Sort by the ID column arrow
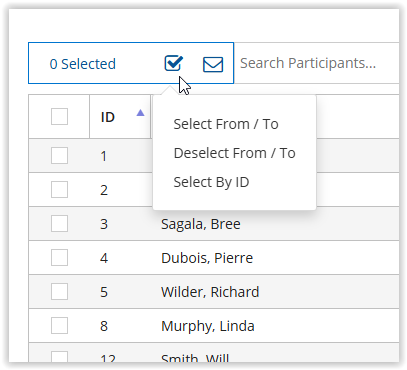 tap(140, 113)
